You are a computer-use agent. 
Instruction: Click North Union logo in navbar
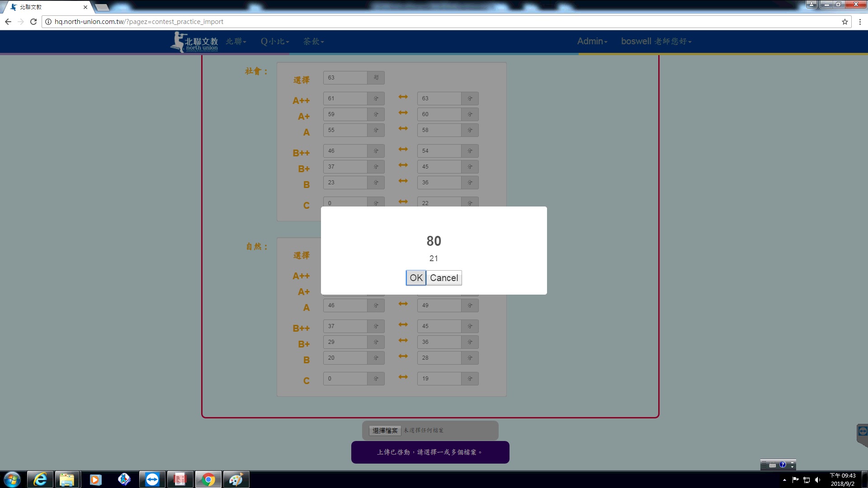pos(194,42)
